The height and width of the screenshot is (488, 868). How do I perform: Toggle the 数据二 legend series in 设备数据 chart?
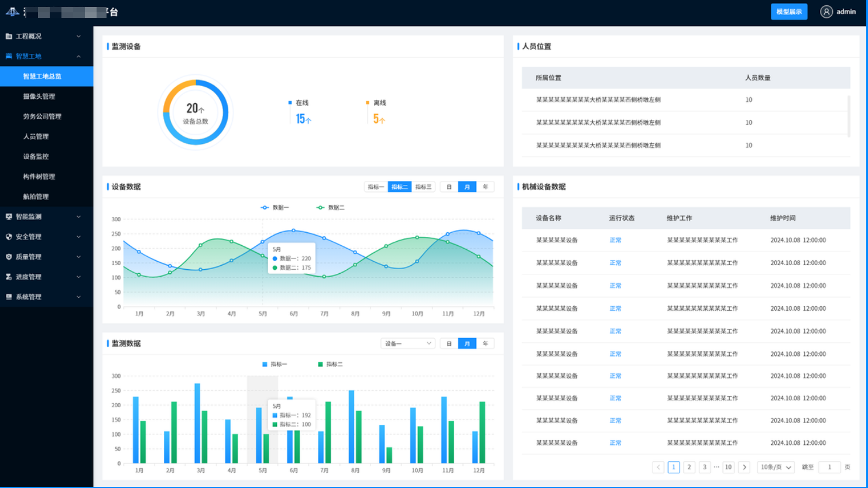coord(331,208)
